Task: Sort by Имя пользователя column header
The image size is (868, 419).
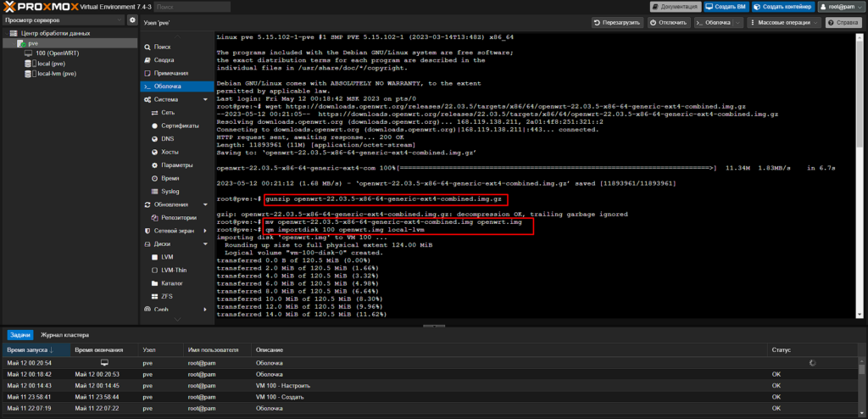Action: point(217,350)
